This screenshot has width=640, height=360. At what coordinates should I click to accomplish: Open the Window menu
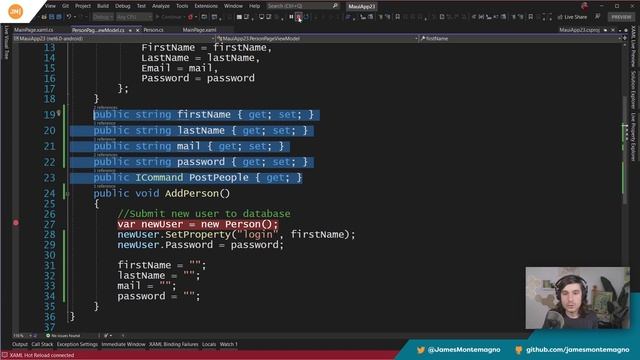(233, 6)
